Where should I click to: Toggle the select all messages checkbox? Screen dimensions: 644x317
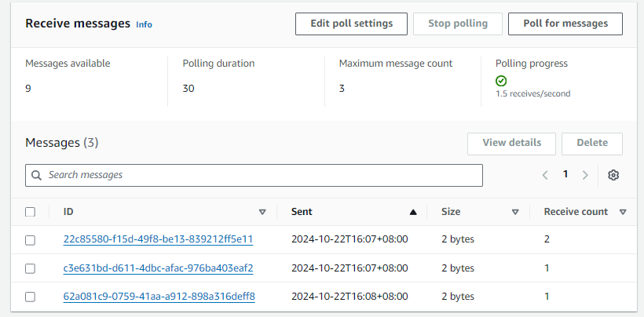[30, 212]
